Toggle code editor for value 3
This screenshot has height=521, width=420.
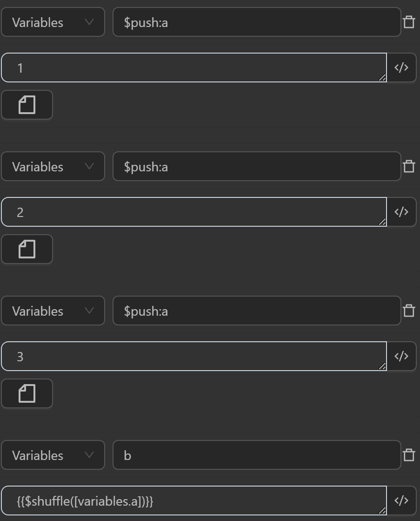401,356
